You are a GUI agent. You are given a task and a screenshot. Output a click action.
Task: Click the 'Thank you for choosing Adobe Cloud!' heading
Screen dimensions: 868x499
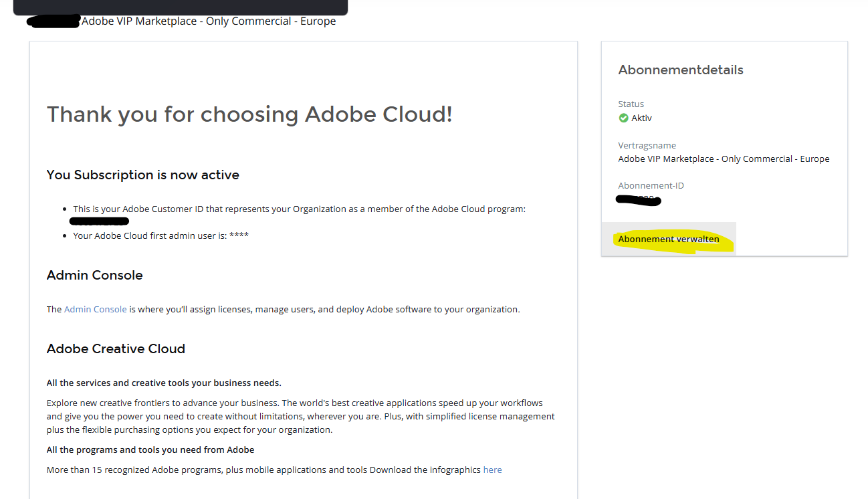(x=249, y=114)
